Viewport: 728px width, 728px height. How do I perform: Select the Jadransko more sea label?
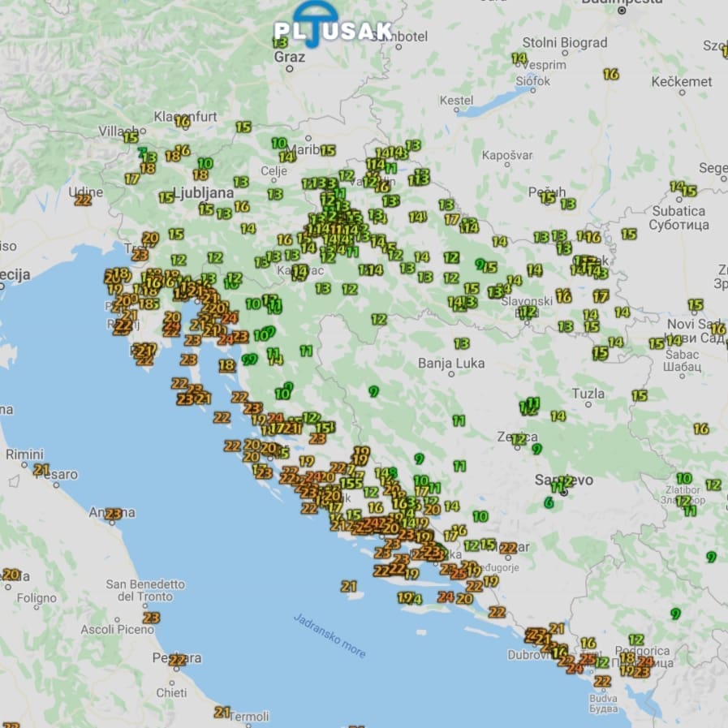click(x=330, y=635)
